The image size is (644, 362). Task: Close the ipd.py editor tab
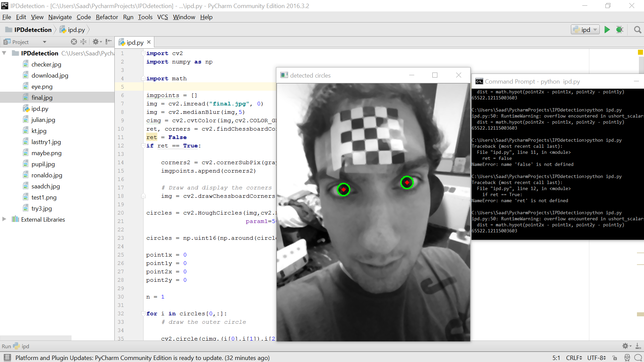click(x=149, y=42)
